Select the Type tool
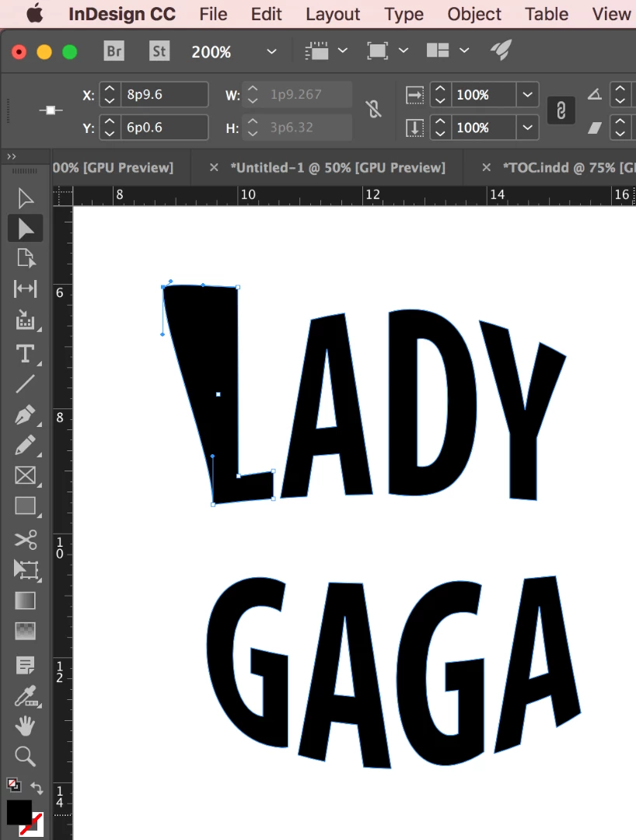The image size is (636, 840). [x=25, y=354]
